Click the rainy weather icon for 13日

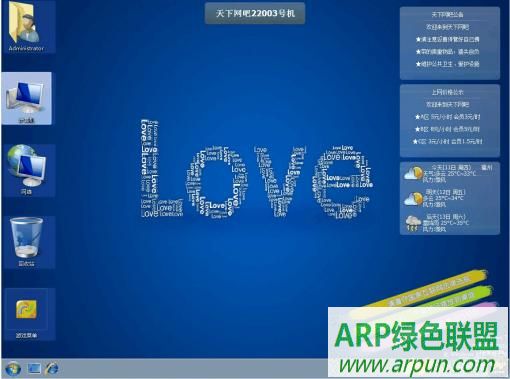click(x=413, y=223)
